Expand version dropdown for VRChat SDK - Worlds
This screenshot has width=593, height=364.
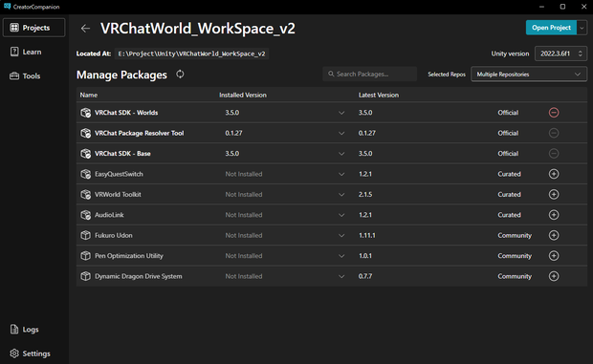(x=341, y=113)
